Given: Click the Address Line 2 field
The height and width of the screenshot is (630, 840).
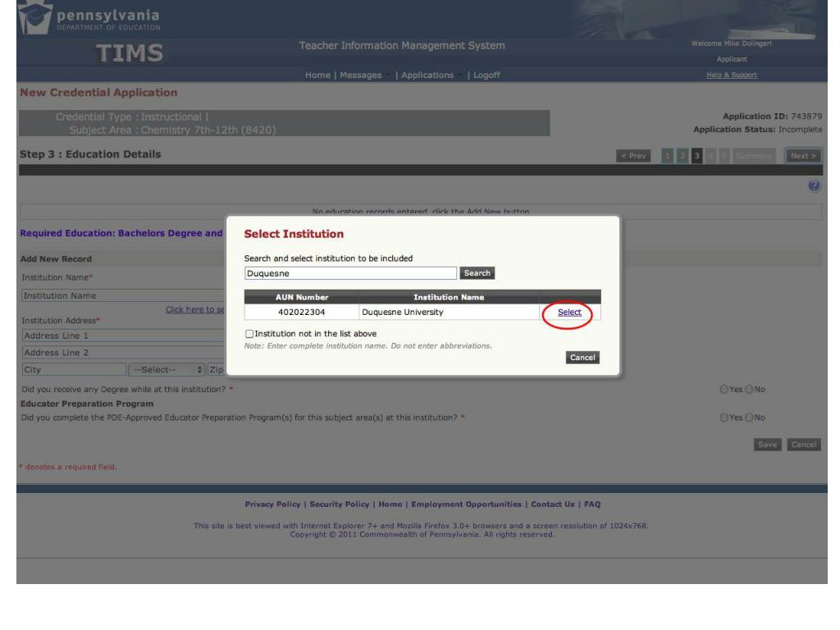Looking at the screenshot, I should click(123, 353).
